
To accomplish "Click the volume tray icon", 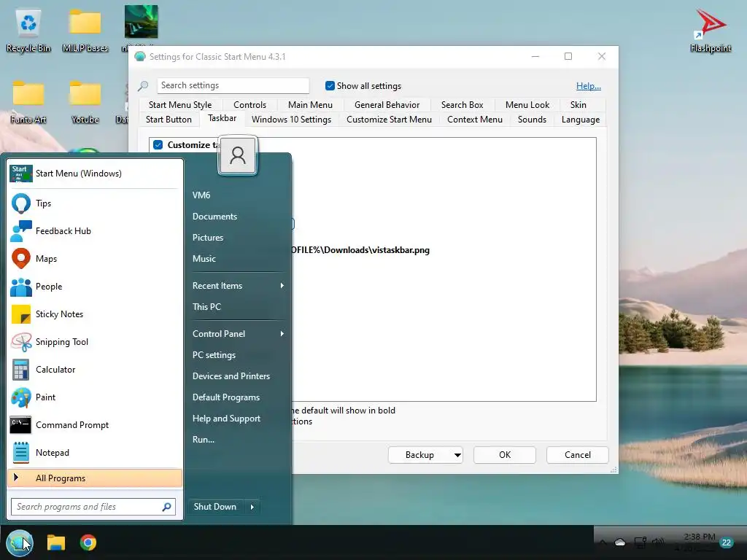I will tap(659, 542).
